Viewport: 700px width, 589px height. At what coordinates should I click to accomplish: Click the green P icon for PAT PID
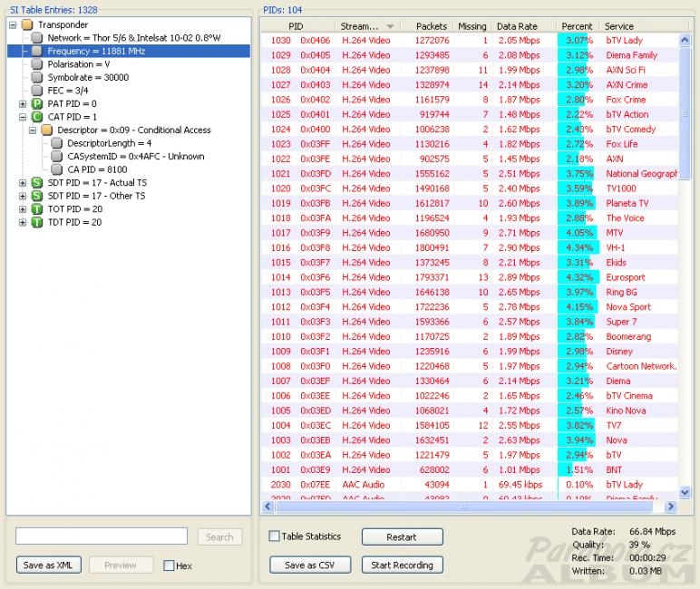coord(37,103)
